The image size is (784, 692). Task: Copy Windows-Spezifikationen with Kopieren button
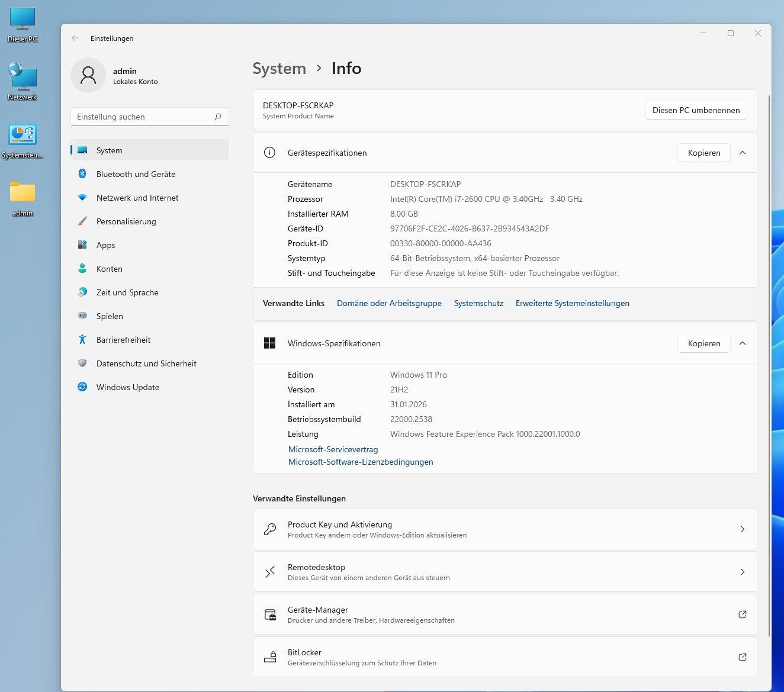704,343
